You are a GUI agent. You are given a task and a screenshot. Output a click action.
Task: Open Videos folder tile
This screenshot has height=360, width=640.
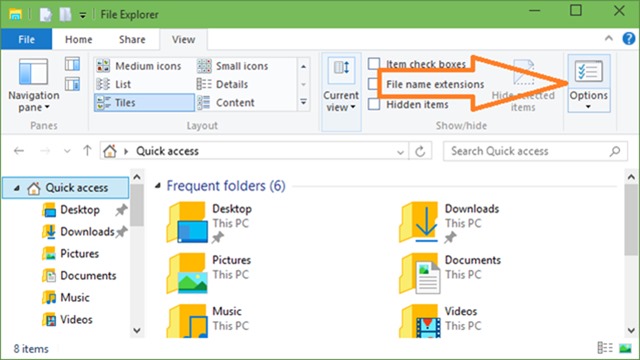click(441, 322)
